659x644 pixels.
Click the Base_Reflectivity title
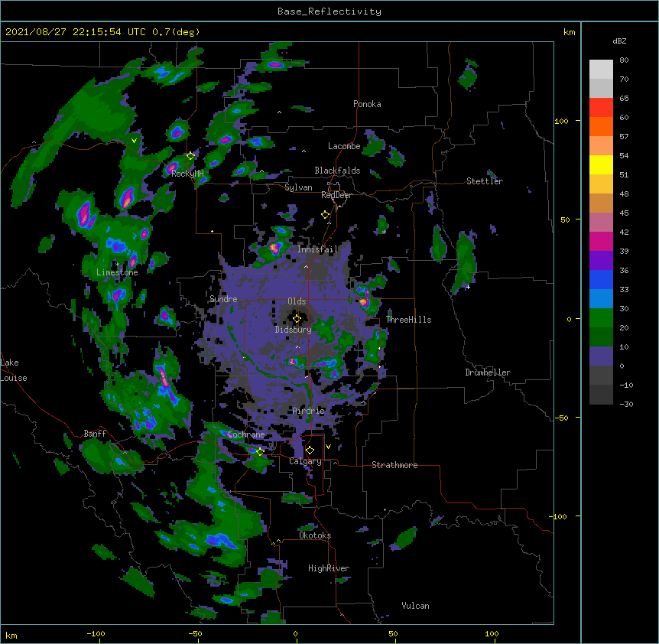click(329, 11)
